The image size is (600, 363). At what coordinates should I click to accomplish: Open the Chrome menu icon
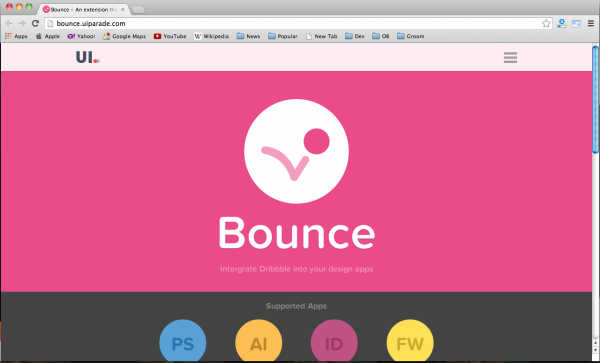tap(591, 24)
